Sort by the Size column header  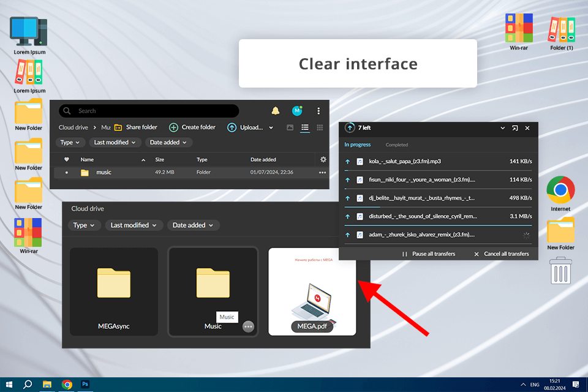tap(160, 159)
